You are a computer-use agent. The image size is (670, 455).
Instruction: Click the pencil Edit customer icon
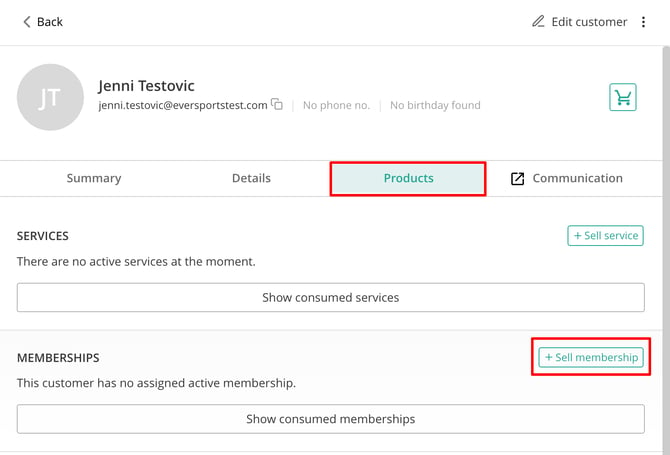point(538,21)
